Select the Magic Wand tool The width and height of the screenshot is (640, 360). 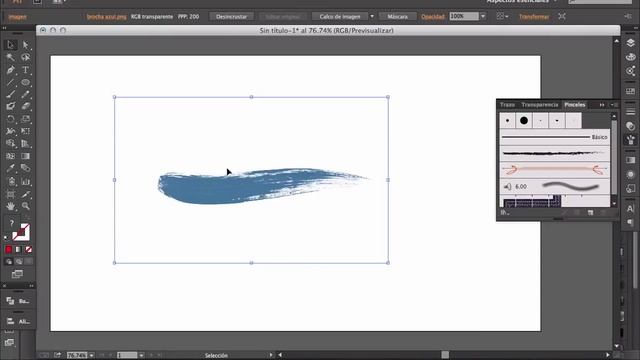[x=11, y=57]
